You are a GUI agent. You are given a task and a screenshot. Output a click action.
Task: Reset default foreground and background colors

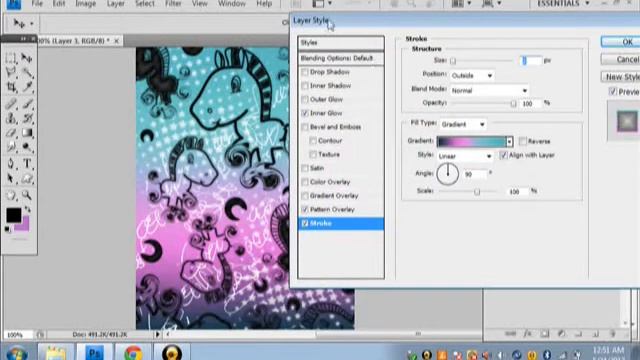(7, 229)
